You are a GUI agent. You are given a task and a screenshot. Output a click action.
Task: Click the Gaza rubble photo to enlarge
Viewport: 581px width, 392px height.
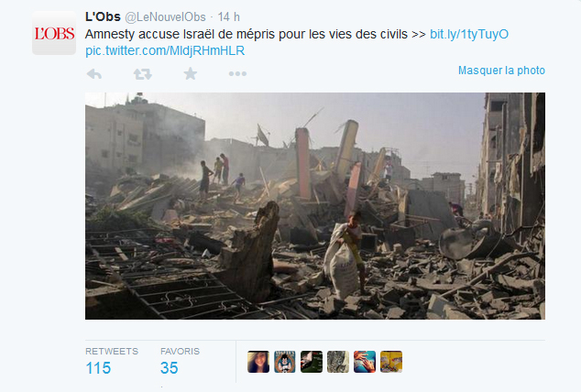click(x=315, y=206)
